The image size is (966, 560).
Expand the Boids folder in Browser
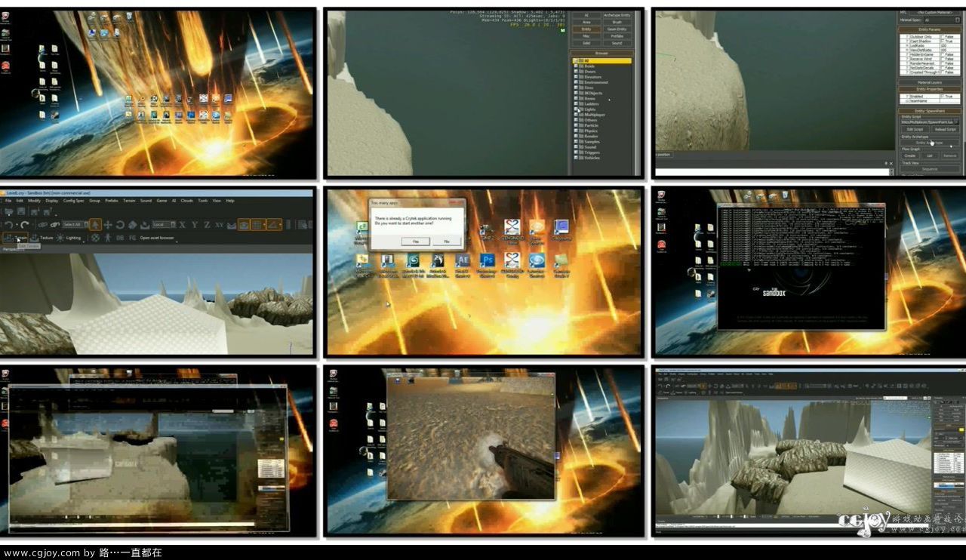click(577, 66)
